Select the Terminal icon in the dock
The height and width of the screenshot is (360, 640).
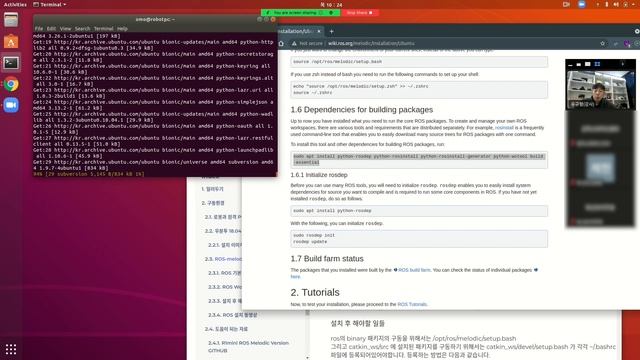tap(11, 63)
